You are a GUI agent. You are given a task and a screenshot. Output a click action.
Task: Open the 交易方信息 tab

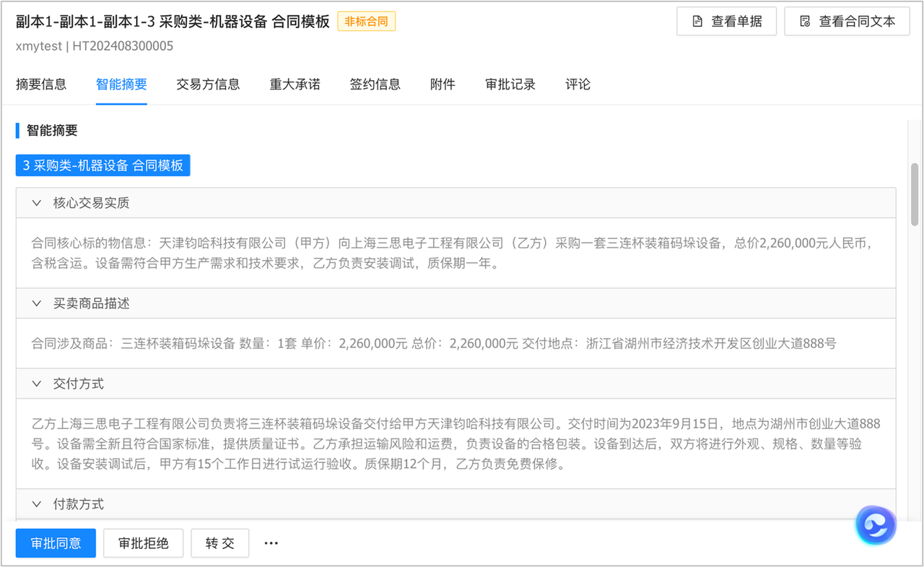[x=208, y=85]
